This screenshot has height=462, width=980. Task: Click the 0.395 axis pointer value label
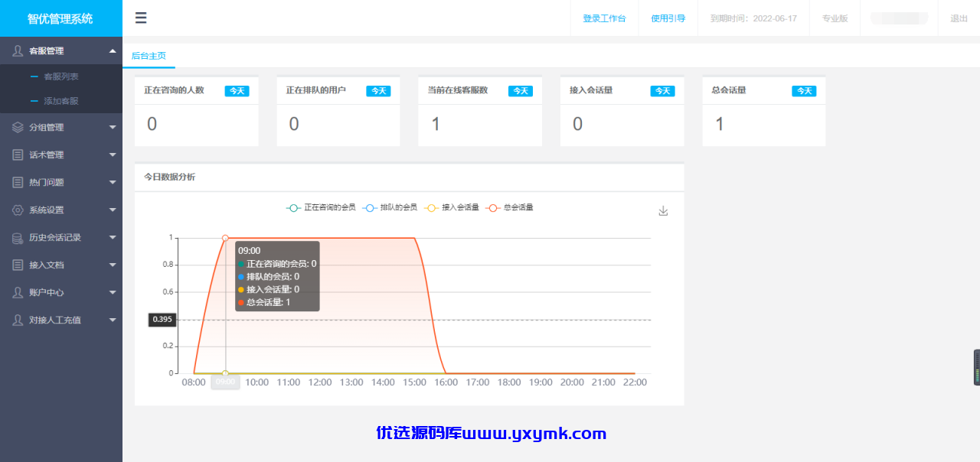point(162,320)
